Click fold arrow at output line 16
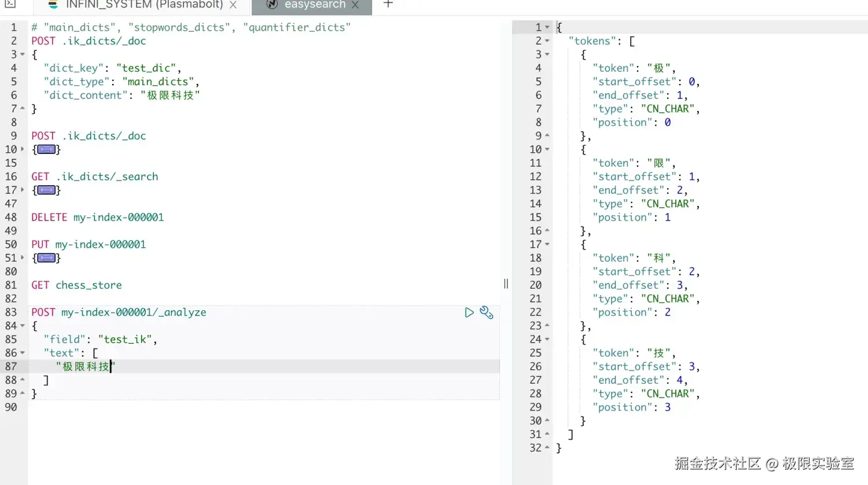868x485 pixels. tap(547, 231)
